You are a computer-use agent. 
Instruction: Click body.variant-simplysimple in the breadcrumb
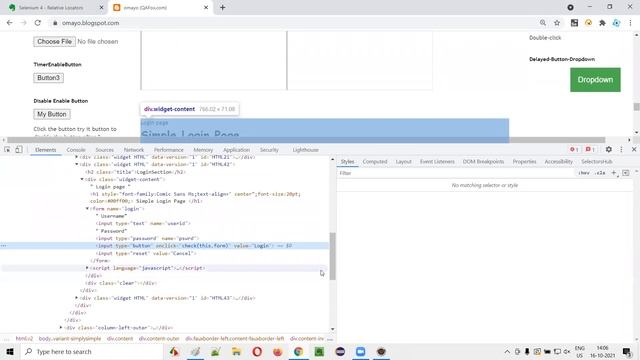point(70,339)
